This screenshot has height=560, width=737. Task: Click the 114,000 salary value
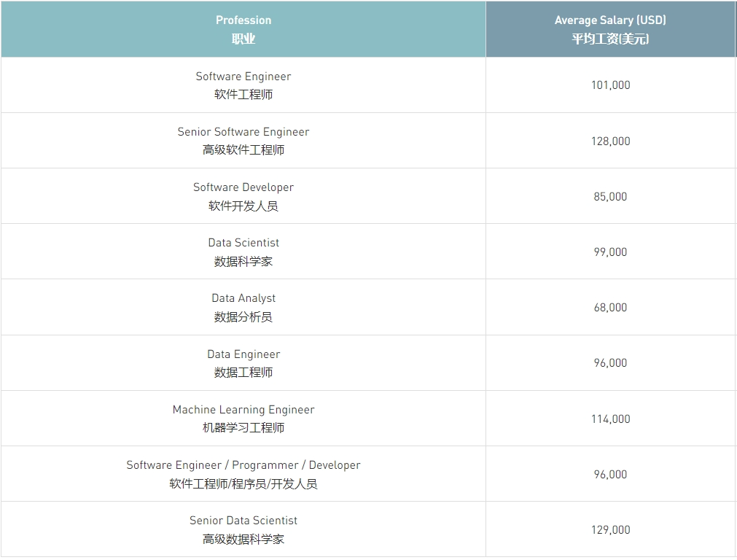[611, 419]
